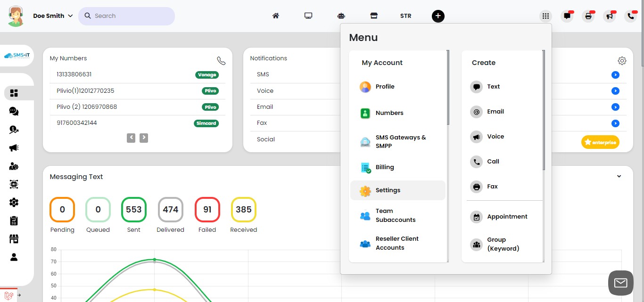Click the yellow enterprise badge button
The height and width of the screenshot is (302, 644).
600,142
